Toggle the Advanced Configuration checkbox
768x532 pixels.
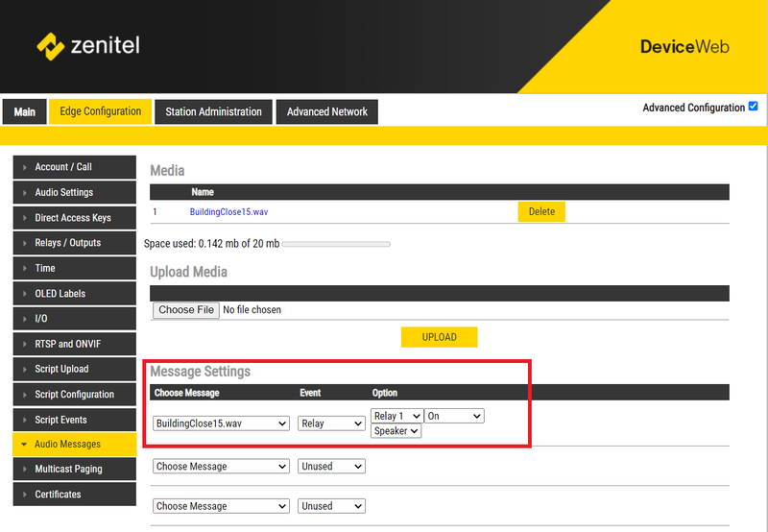[753, 107]
